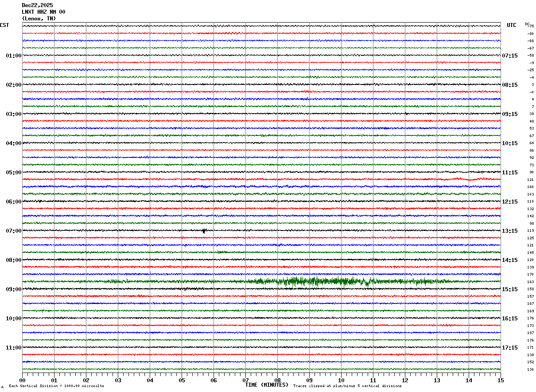The width and height of the screenshot is (536, 392).
Task: Click the small black spike on the 07:00 trace
Action: (204, 231)
